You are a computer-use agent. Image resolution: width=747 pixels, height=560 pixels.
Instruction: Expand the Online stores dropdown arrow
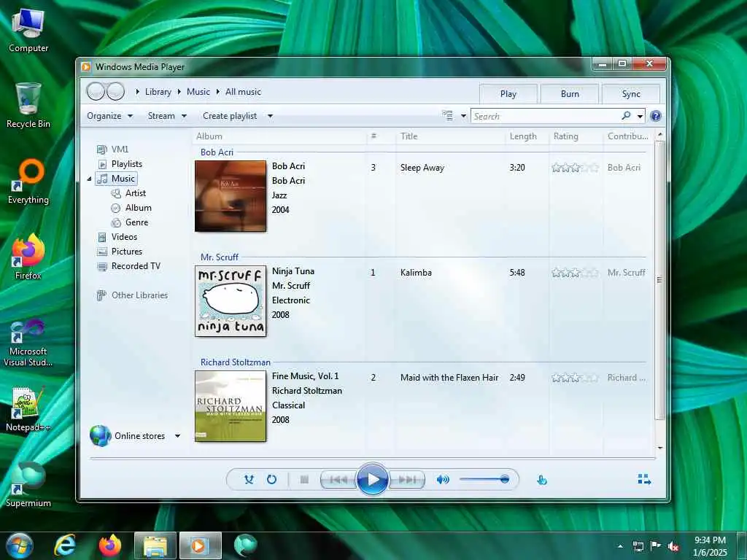pos(177,436)
